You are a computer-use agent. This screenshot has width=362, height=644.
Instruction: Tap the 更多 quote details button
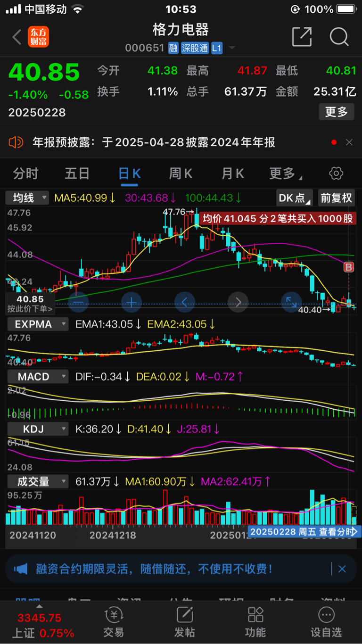coord(336,112)
